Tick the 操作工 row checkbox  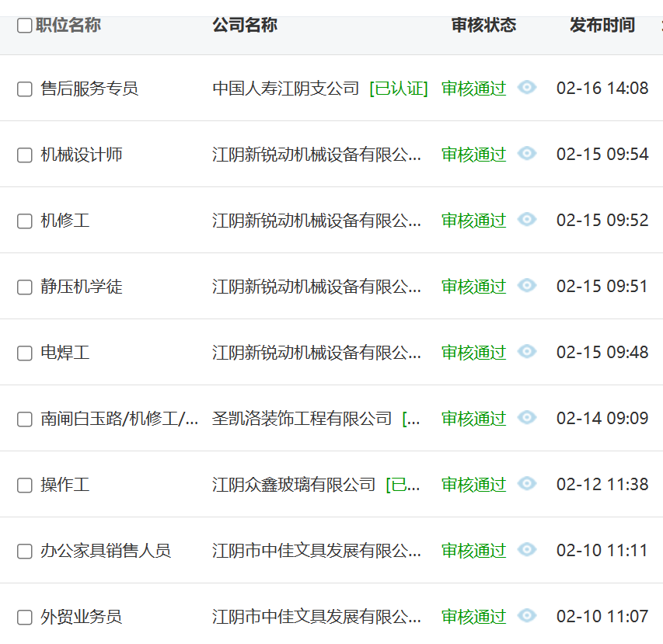coord(25,485)
